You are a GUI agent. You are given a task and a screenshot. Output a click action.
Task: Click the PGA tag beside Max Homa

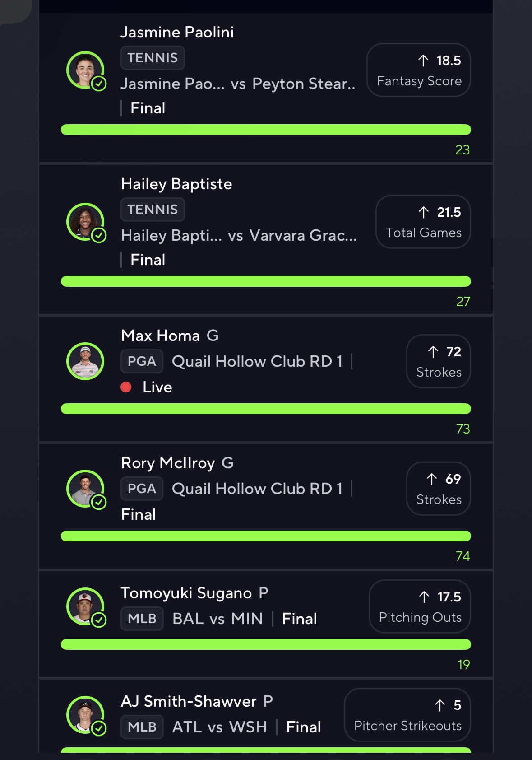click(x=142, y=361)
